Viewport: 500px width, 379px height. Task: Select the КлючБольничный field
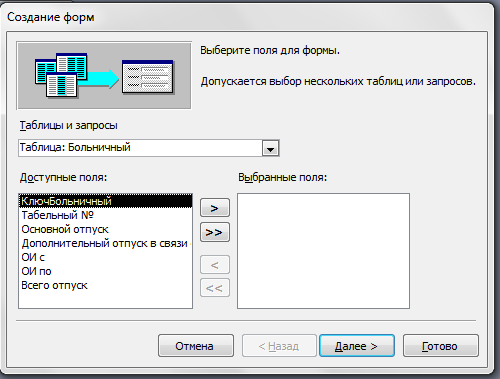click(105, 201)
